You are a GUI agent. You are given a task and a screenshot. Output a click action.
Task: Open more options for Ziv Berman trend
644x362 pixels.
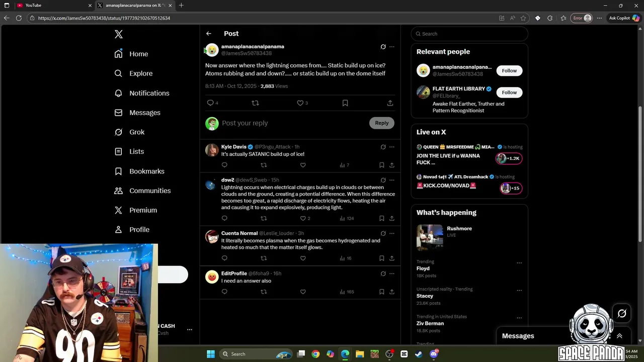[x=519, y=318]
